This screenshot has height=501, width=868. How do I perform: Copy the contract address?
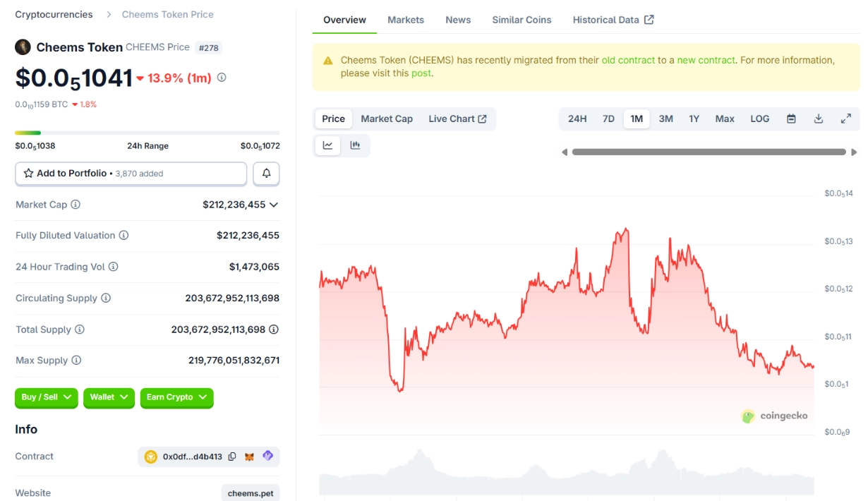point(231,457)
